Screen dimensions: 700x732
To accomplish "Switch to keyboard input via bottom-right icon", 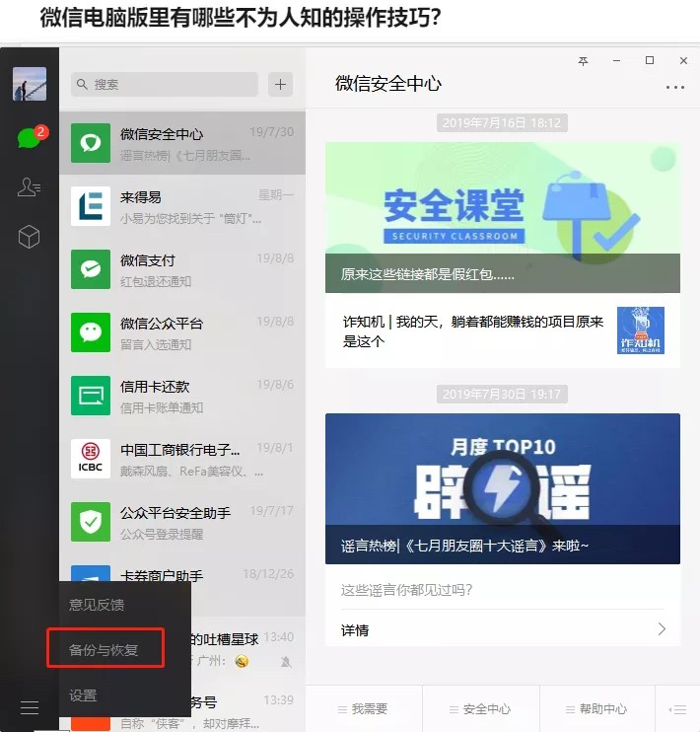I will 677,710.
